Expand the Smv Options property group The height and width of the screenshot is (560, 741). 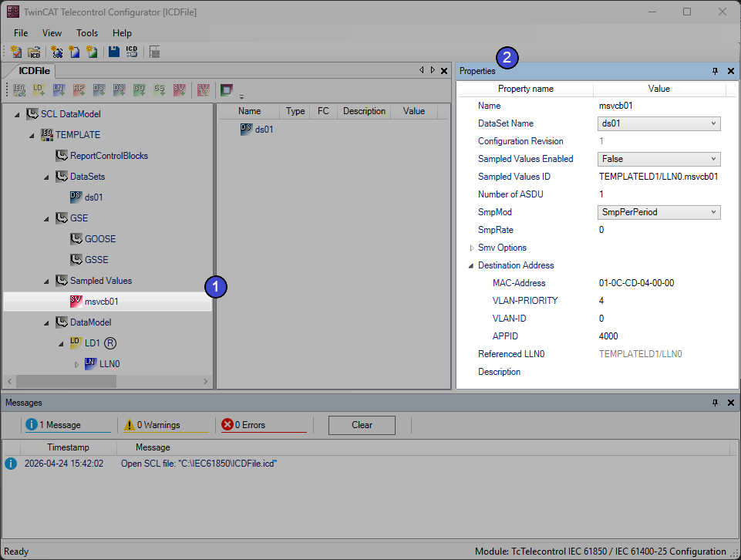click(472, 248)
